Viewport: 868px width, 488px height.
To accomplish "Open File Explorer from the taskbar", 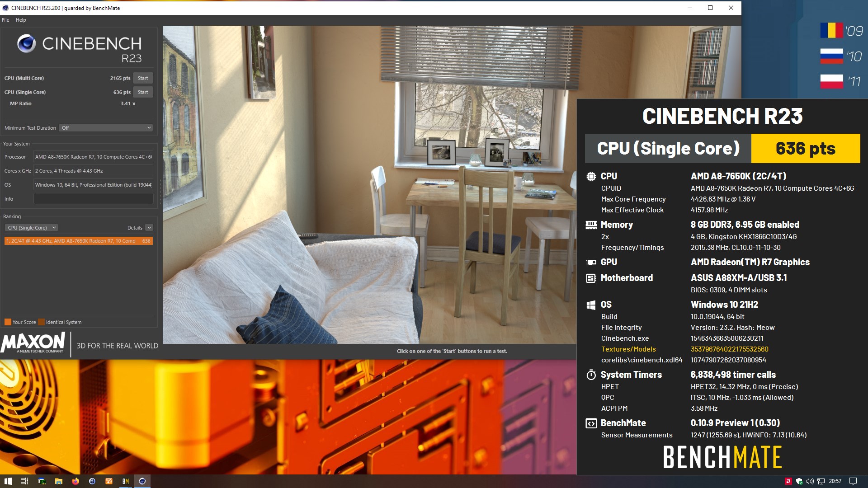I will click(x=58, y=481).
